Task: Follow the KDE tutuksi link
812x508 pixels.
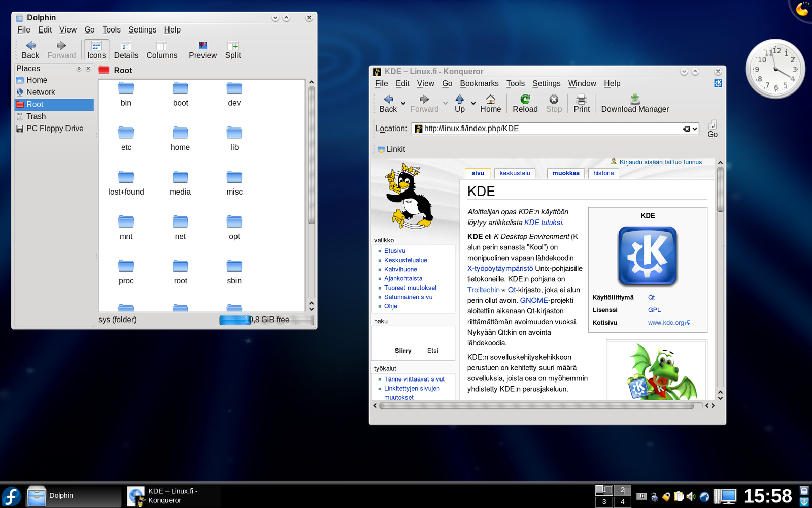Action: click(543, 223)
